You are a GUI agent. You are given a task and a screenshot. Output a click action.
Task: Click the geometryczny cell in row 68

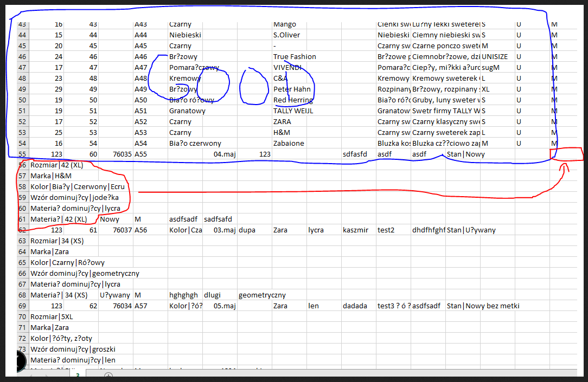[262, 295]
